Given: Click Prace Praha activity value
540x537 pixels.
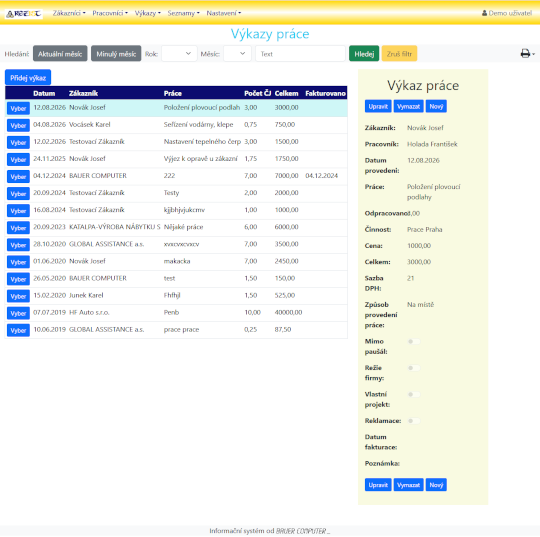Looking at the screenshot, I should (x=425, y=229).
